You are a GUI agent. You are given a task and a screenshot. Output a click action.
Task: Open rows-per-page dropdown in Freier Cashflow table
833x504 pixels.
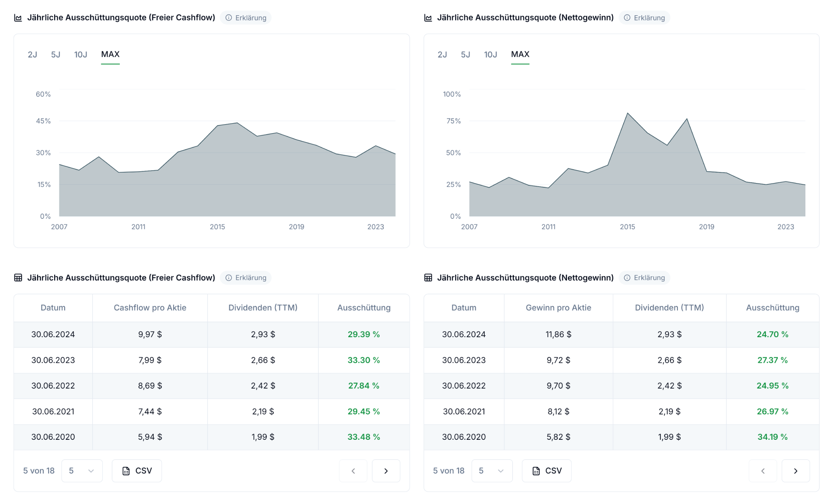tap(82, 471)
